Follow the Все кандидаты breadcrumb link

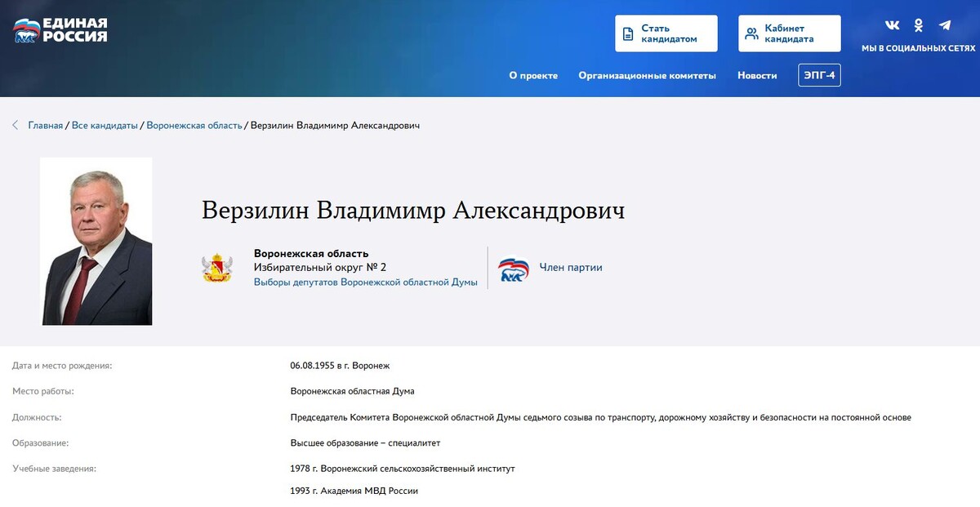click(x=105, y=125)
